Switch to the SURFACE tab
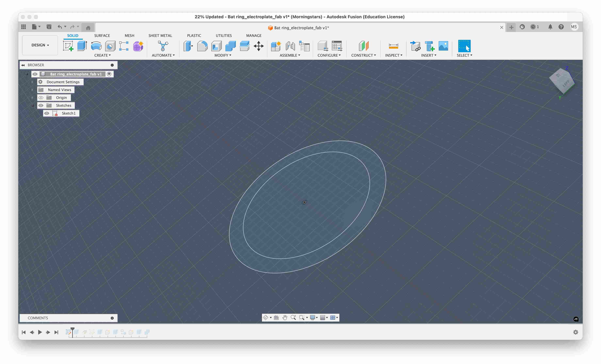Image resolution: width=601 pixels, height=364 pixels. [x=102, y=36]
